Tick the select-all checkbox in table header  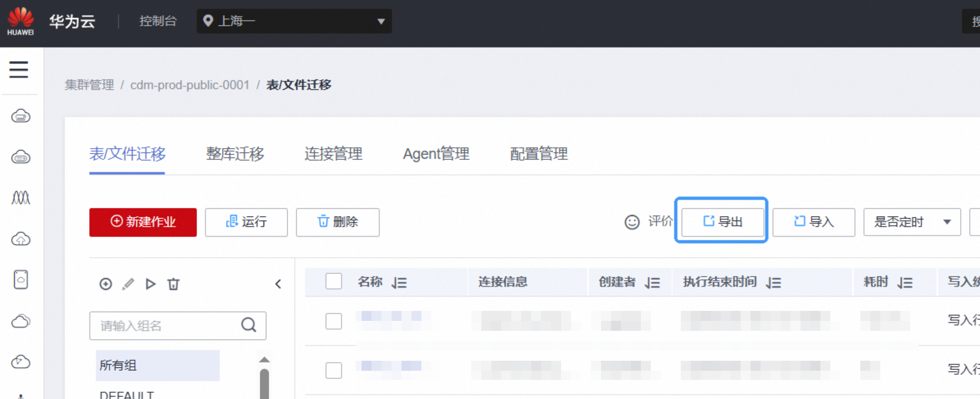coord(334,281)
